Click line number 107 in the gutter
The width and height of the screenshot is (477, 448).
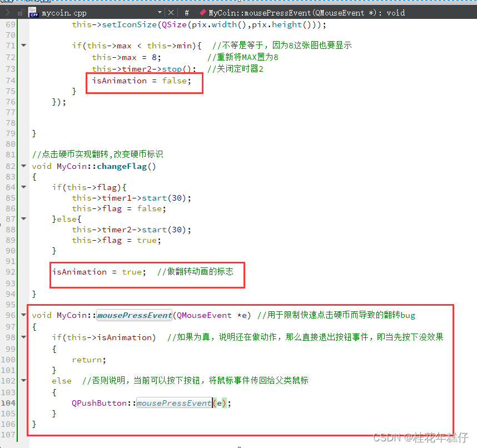(8, 435)
